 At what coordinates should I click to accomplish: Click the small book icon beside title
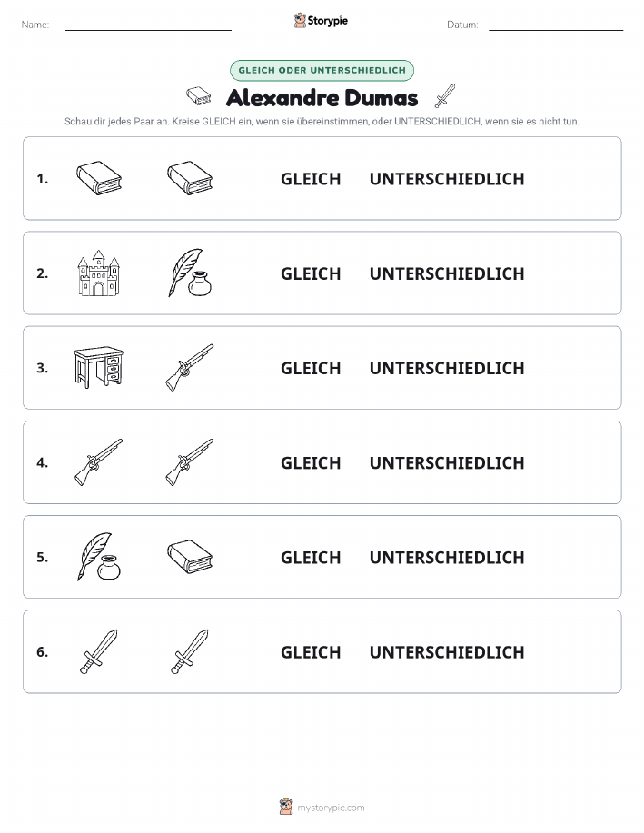[199, 96]
